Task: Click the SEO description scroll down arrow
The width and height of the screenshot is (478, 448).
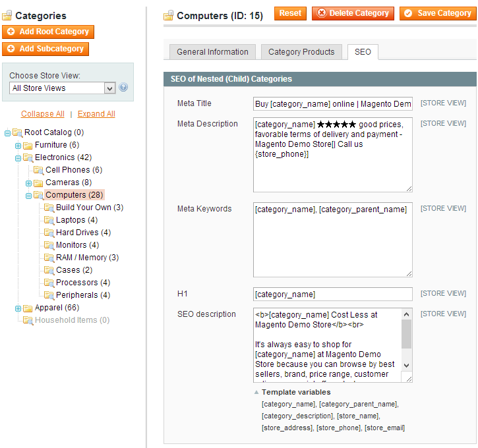Action: [x=406, y=365]
